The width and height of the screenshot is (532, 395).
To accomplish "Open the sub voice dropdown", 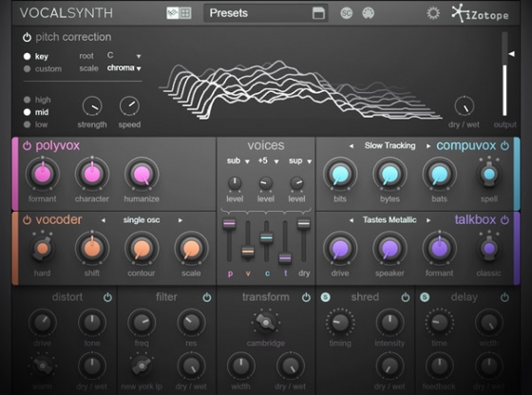I will (237, 160).
